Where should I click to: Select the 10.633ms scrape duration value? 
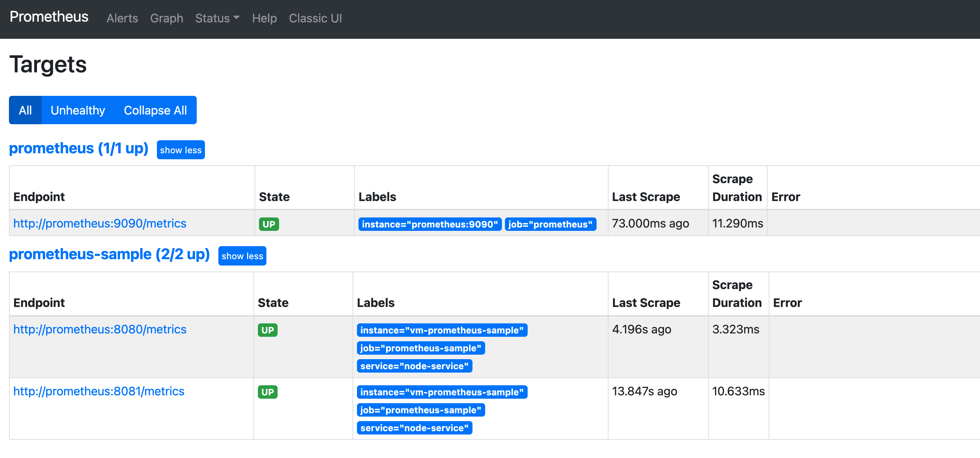739,391
